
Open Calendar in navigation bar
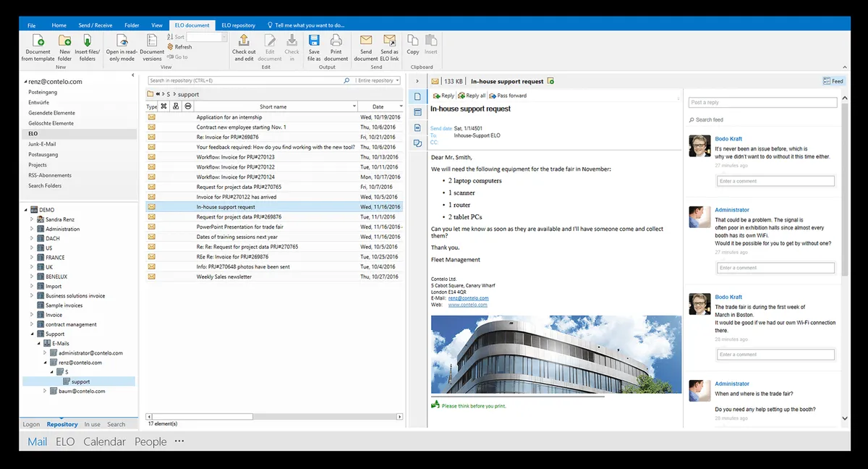pyautogui.click(x=104, y=441)
